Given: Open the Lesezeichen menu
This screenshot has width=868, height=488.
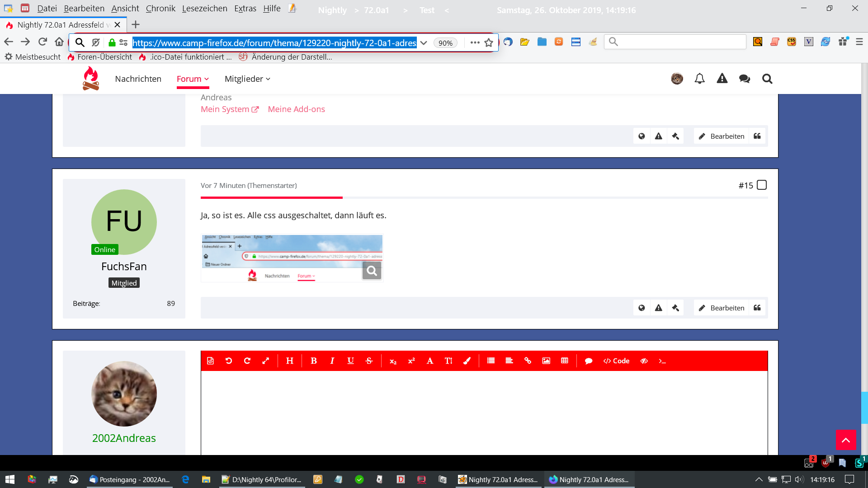Looking at the screenshot, I should [204, 8].
